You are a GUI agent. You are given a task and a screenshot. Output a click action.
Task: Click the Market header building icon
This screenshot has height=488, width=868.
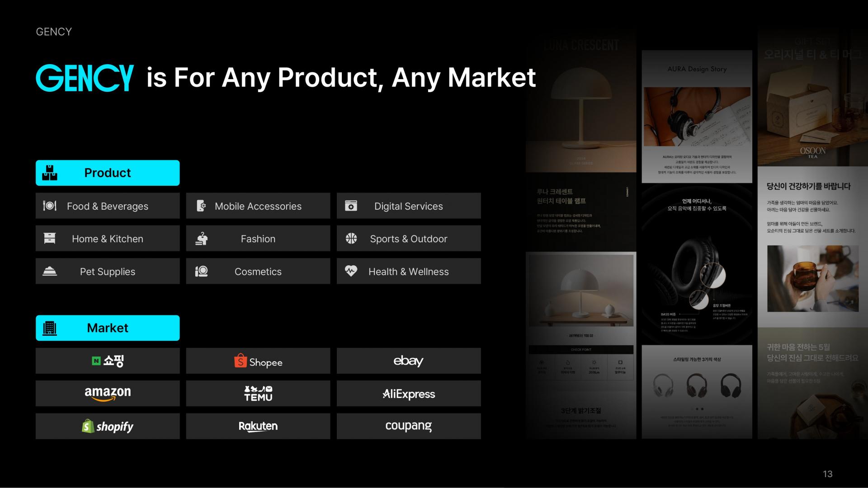click(50, 328)
